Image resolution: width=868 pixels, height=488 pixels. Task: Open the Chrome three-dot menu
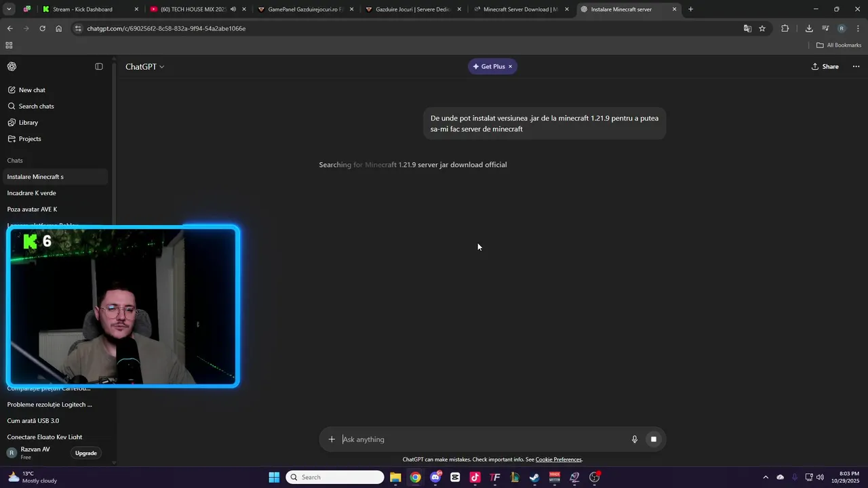[x=858, y=28]
